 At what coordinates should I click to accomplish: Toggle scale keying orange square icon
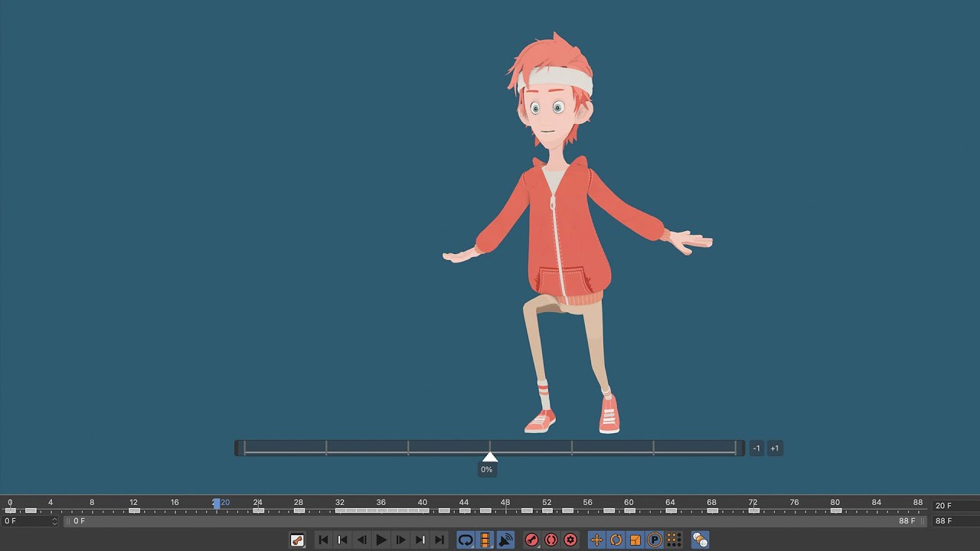click(635, 540)
